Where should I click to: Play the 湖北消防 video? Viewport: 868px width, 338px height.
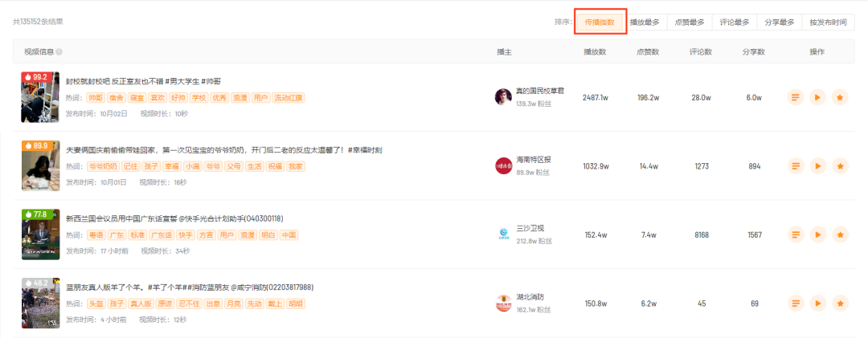pyautogui.click(x=817, y=303)
